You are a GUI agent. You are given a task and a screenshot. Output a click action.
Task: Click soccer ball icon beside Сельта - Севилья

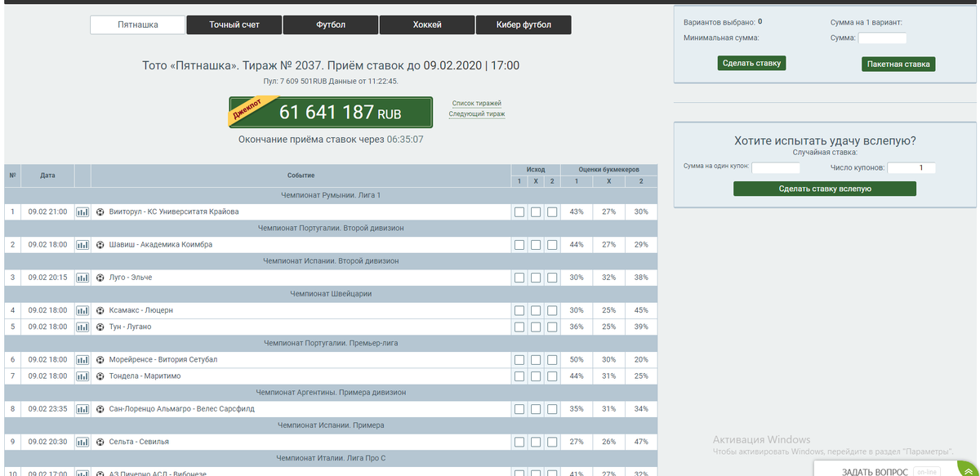coord(100,442)
